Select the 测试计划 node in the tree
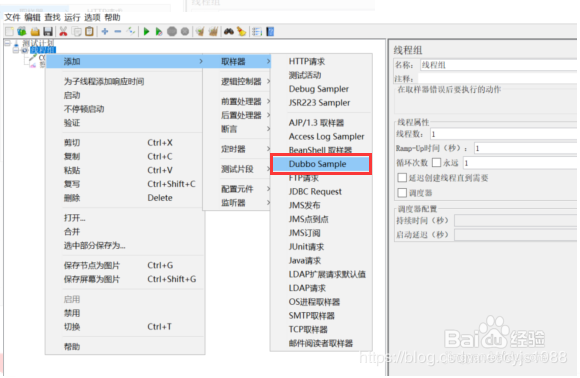The height and width of the screenshot is (378, 580). tap(38, 43)
